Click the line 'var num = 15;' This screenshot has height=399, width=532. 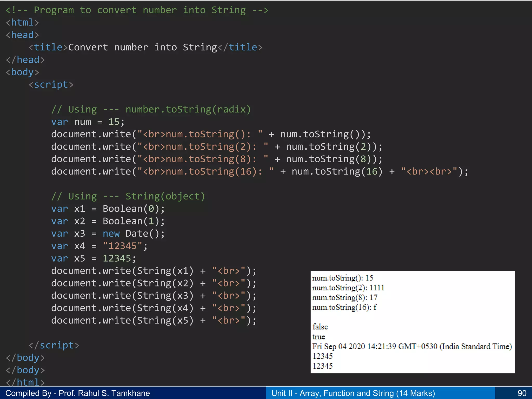88,122
